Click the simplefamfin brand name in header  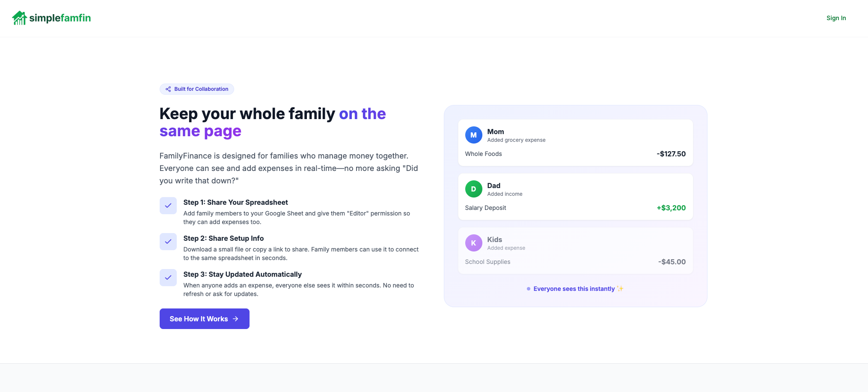[x=60, y=18]
